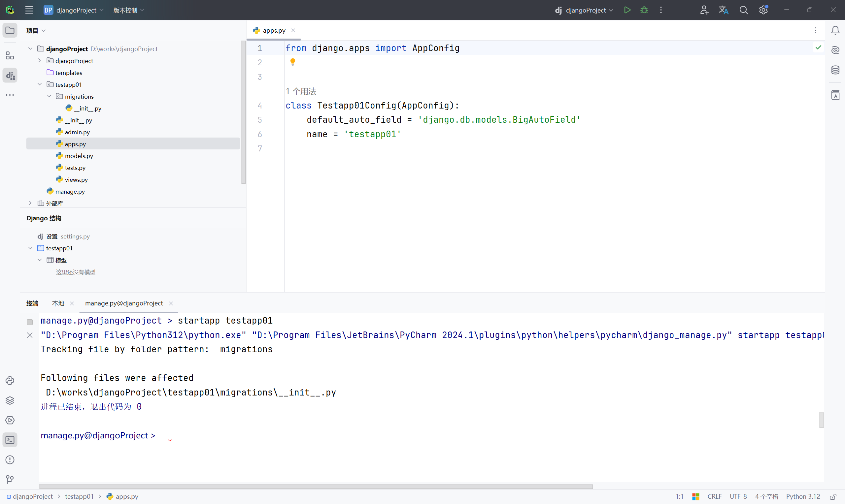
Task: Click djangoProject breadcrumb in the status bar
Action: click(30, 496)
